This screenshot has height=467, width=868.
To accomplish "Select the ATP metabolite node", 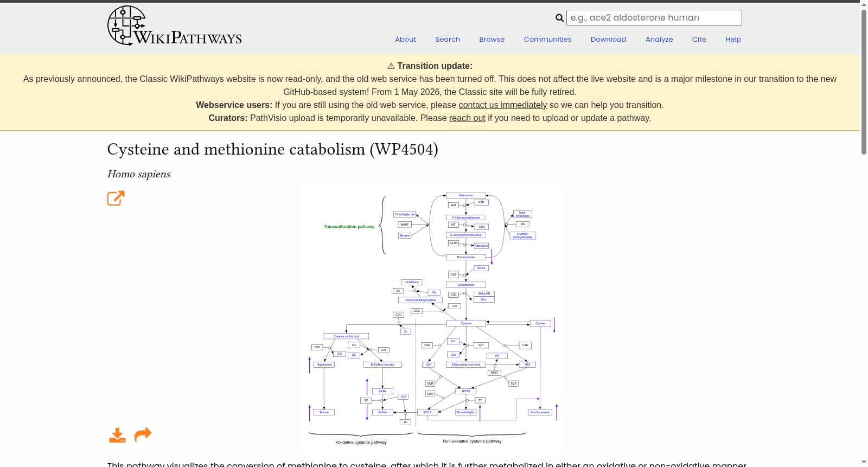I will pyautogui.click(x=481, y=202).
